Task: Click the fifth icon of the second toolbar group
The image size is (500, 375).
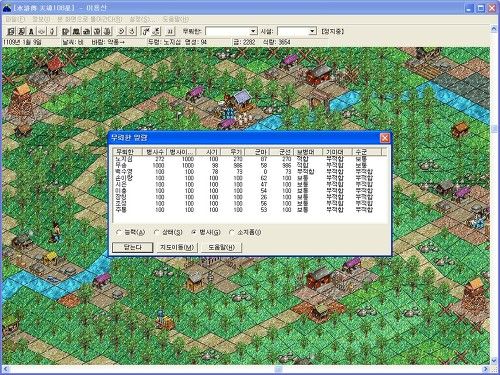Action: point(107,31)
